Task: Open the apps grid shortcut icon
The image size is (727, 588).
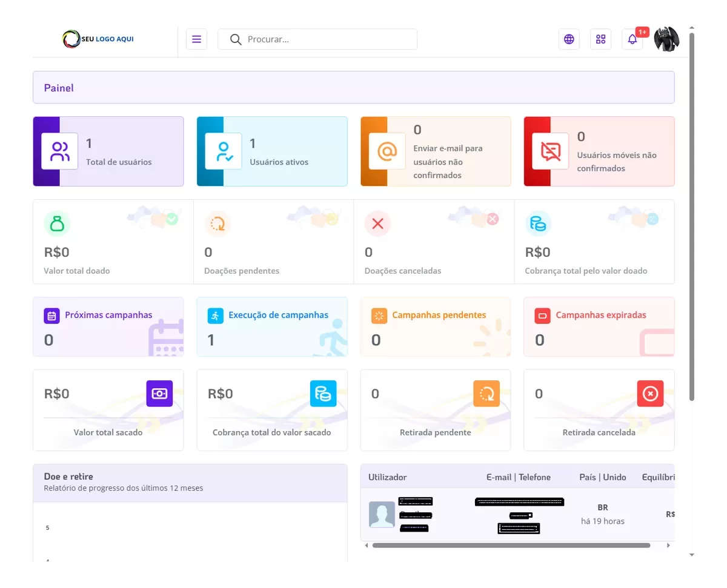Action: 600,39
